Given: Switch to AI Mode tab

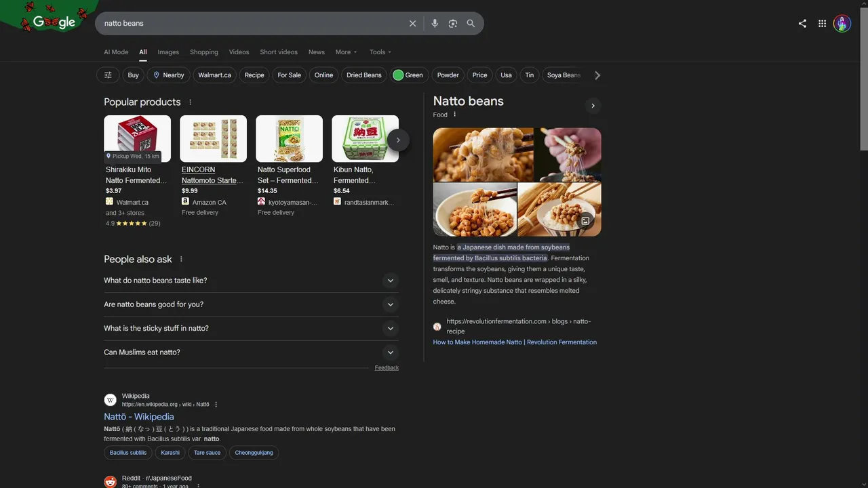Looking at the screenshot, I should [x=116, y=52].
